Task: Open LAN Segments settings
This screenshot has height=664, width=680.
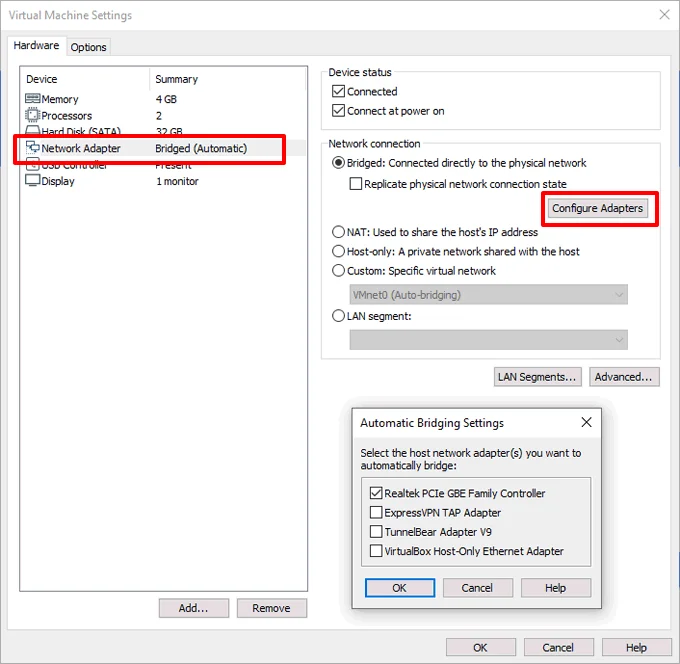Action: [x=537, y=377]
